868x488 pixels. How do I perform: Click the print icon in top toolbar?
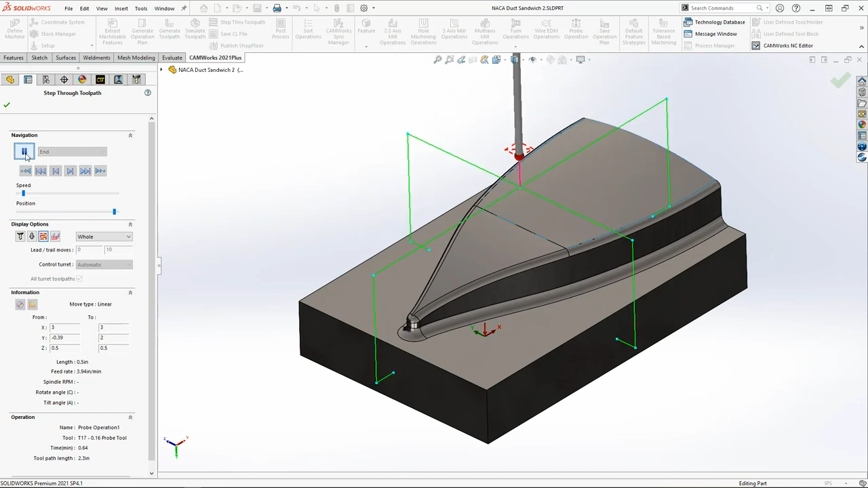[x=277, y=8]
